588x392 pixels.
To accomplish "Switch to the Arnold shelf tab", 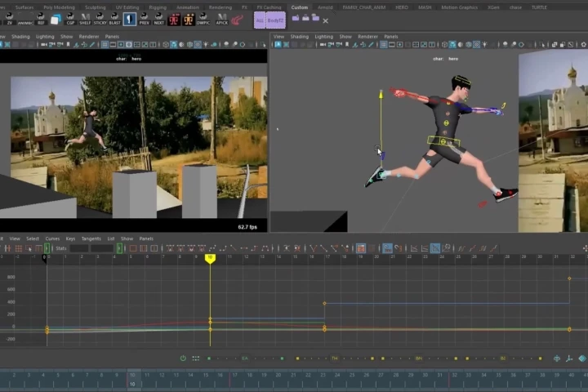I will click(325, 7).
